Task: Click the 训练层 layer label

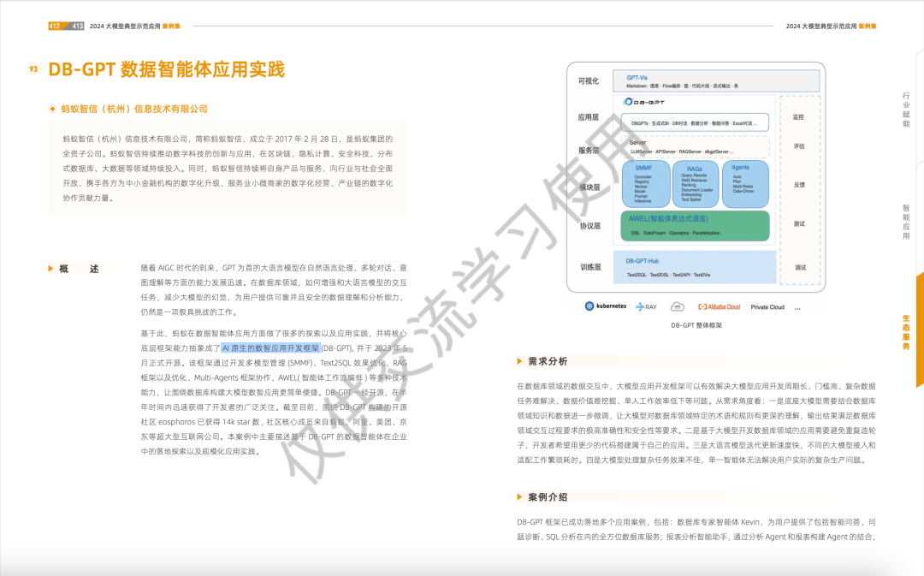Action: [590, 267]
